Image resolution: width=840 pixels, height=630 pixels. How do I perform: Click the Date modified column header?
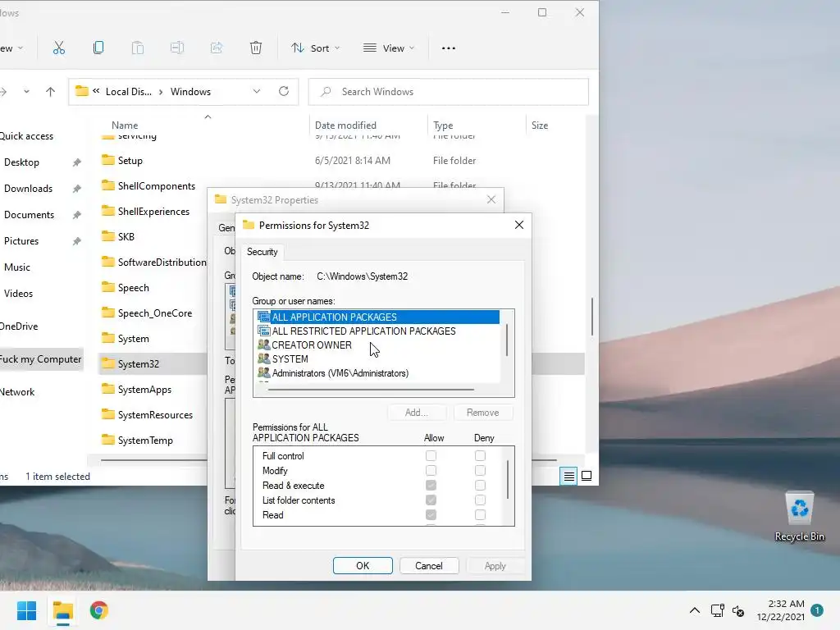(x=345, y=125)
